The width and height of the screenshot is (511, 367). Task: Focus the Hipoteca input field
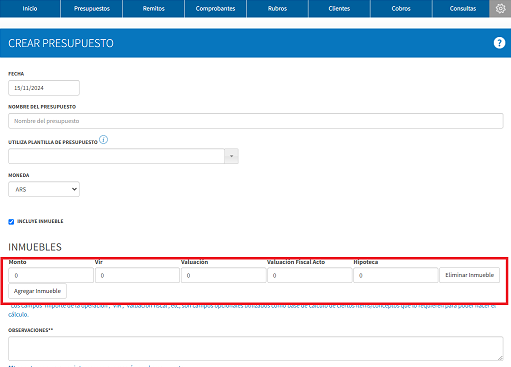coord(396,275)
